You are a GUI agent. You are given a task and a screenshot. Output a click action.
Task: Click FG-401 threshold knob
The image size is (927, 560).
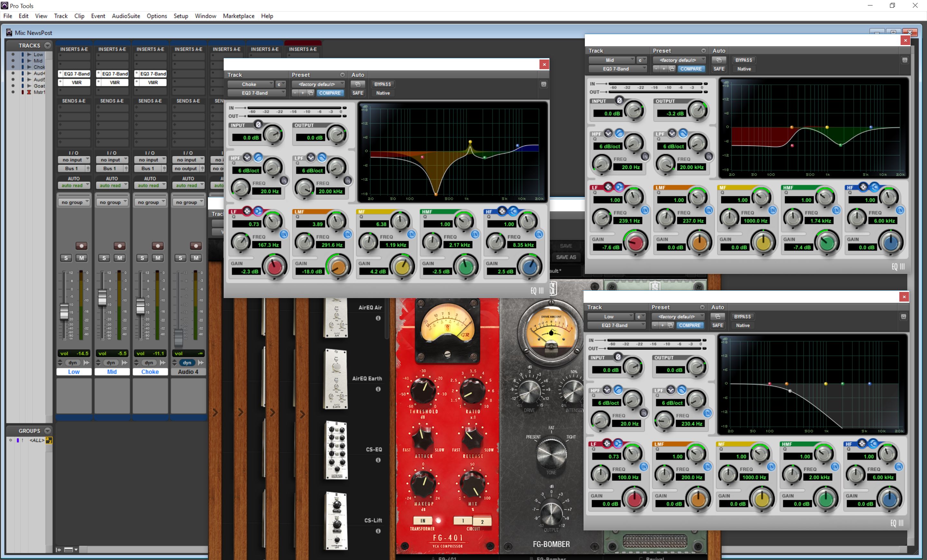click(424, 390)
